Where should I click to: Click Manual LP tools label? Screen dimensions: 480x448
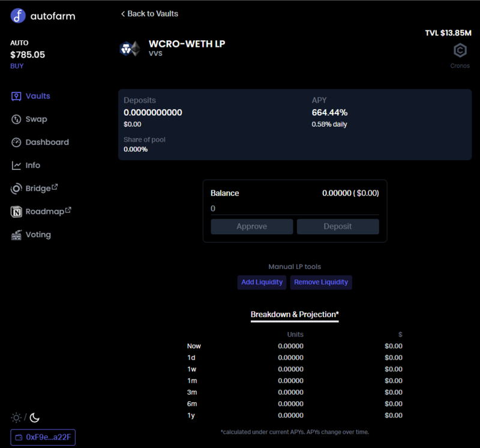(x=295, y=267)
